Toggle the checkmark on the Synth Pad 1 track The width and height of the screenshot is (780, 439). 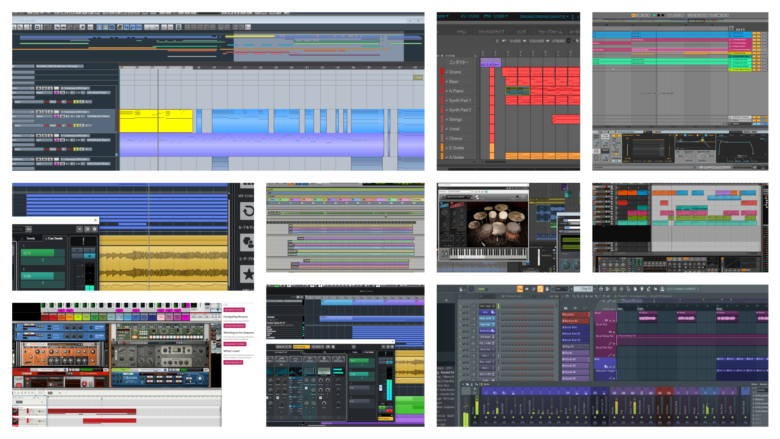(x=447, y=100)
